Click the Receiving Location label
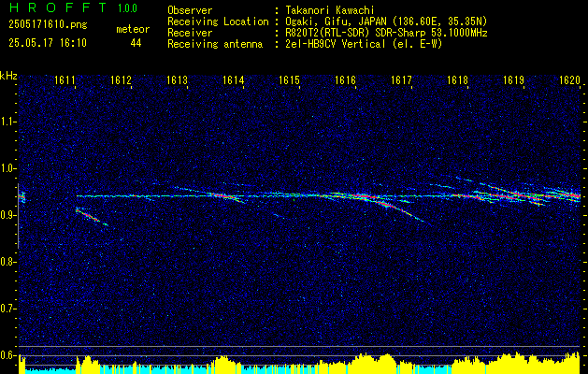 [218, 22]
